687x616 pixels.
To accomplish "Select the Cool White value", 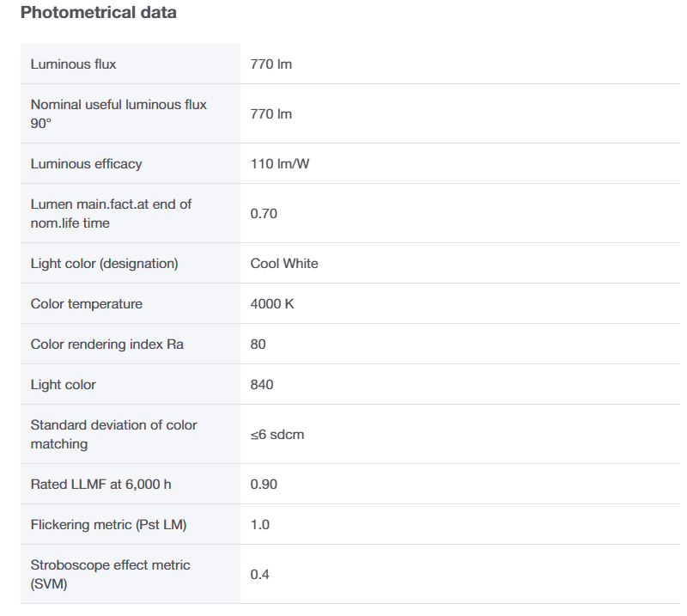I will tap(284, 264).
